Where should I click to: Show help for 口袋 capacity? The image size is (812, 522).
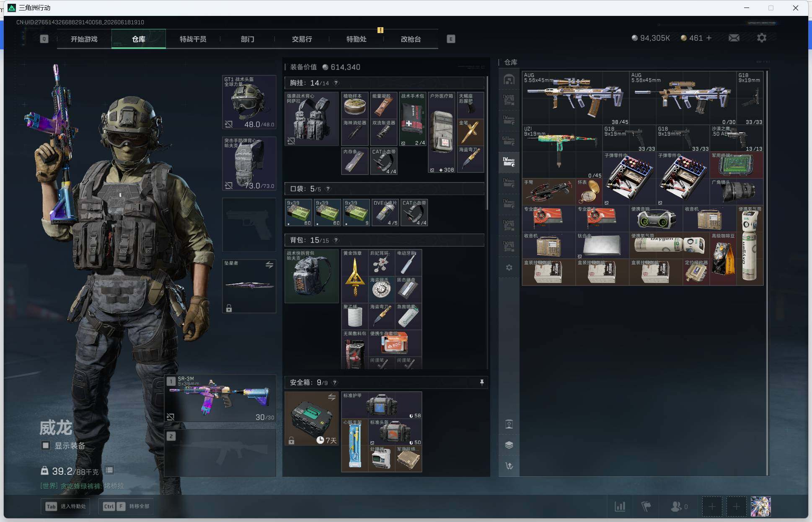click(328, 189)
